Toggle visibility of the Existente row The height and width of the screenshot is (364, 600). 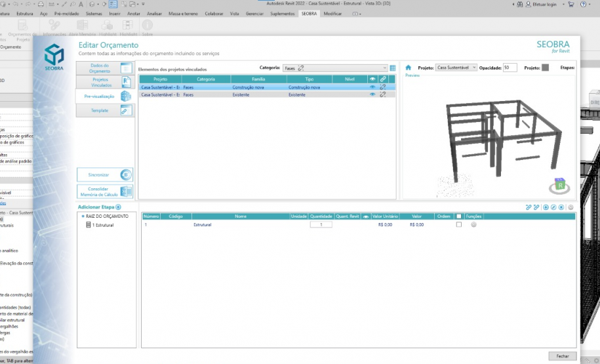click(x=372, y=94)
